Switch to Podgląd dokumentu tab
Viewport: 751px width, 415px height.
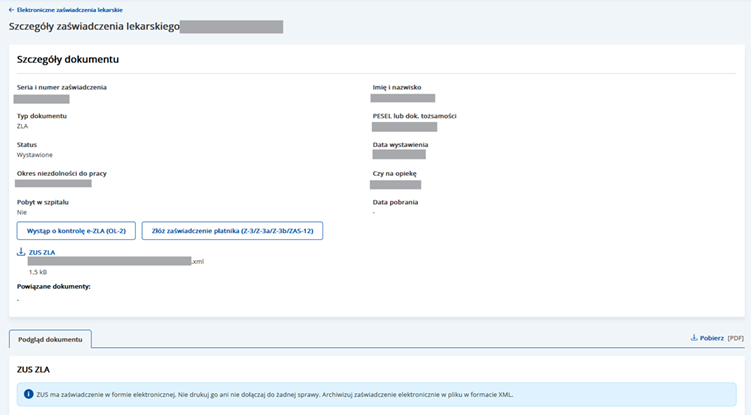point(50,339)
